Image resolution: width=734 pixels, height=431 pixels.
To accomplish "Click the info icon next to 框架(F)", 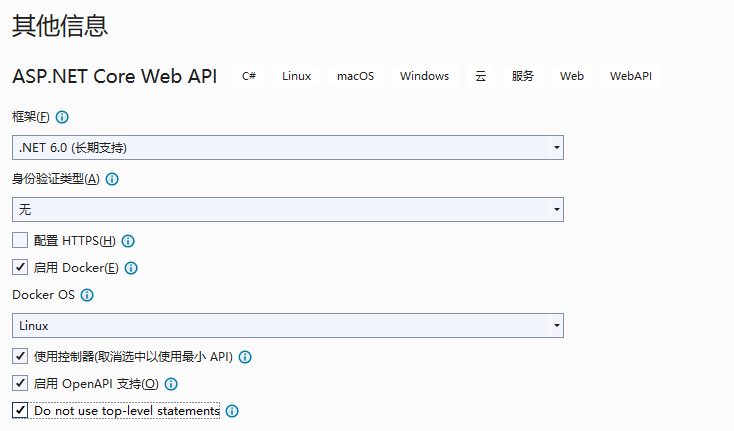I will [62, 117].
